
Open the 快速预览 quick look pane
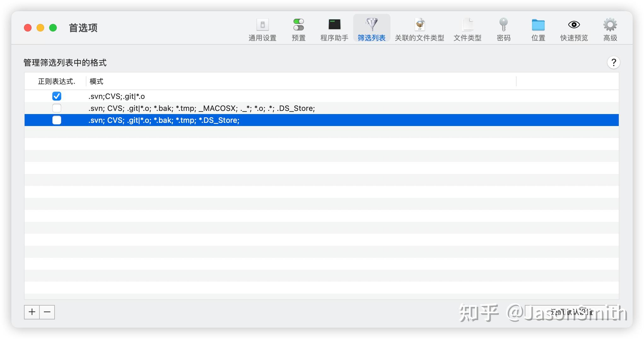click(x=573, y=29)
